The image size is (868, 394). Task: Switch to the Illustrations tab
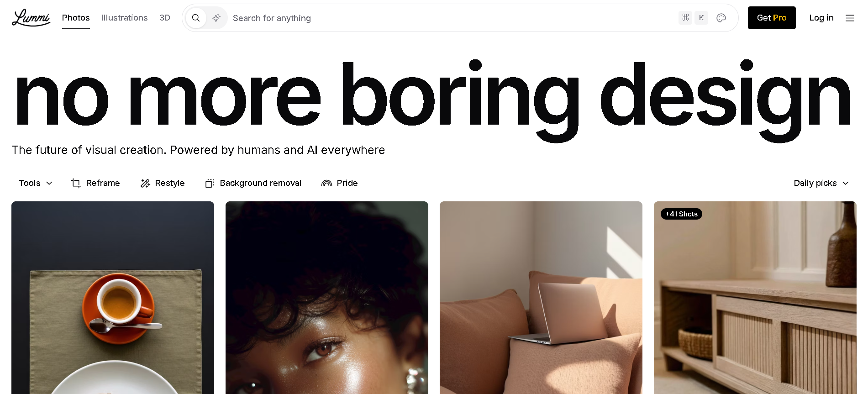tap(124, 18)
